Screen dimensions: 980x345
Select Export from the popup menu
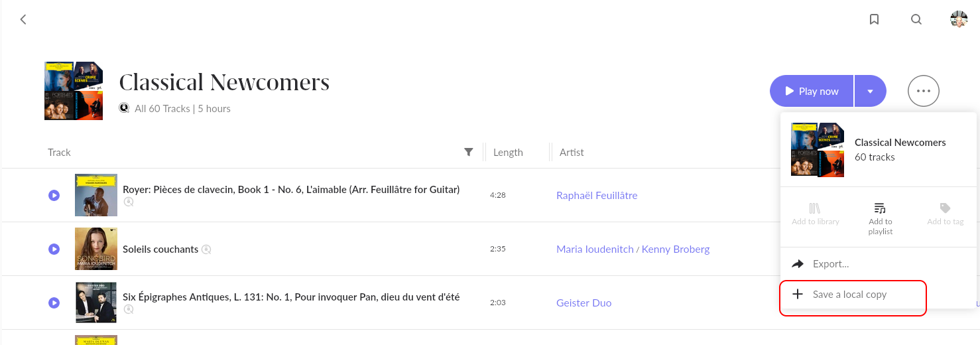pos(830,264)
